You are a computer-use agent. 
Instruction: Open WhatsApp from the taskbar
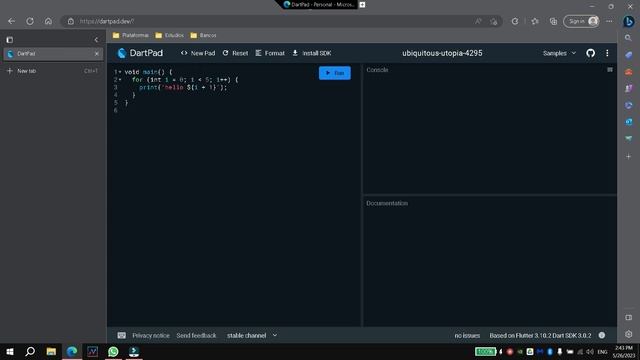[x=113, y=351]
